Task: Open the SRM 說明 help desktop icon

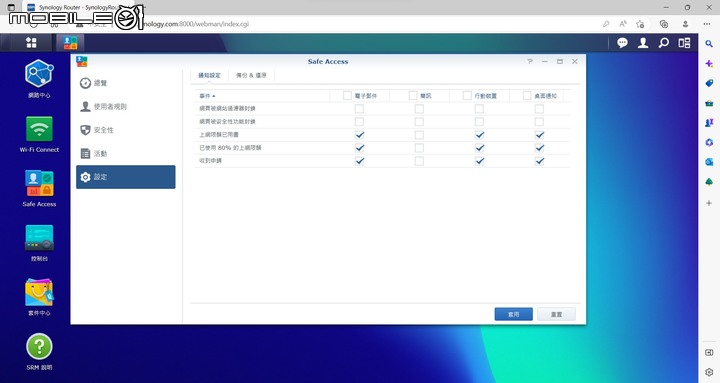Action: pos(39,352)
